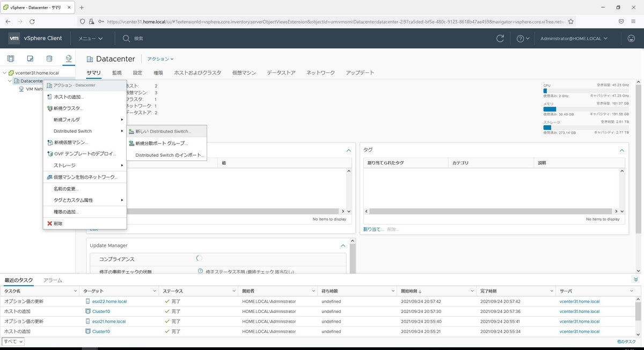Screen dimensions: 644x350
Task: Click the vSphere refresh icon in header
Action: click(x=500, y=38)
